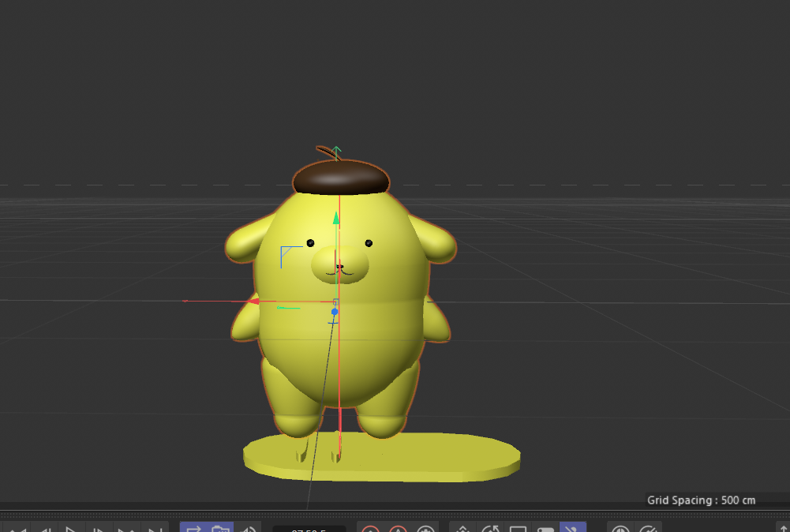Go to the next keyframe

125,528
